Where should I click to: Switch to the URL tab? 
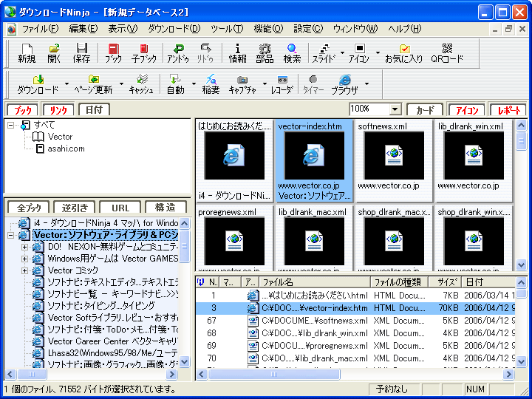click(x=120, y=208)
